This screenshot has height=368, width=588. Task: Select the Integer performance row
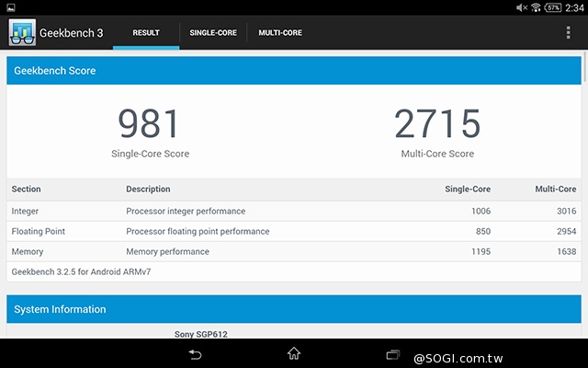click(294, 211)
